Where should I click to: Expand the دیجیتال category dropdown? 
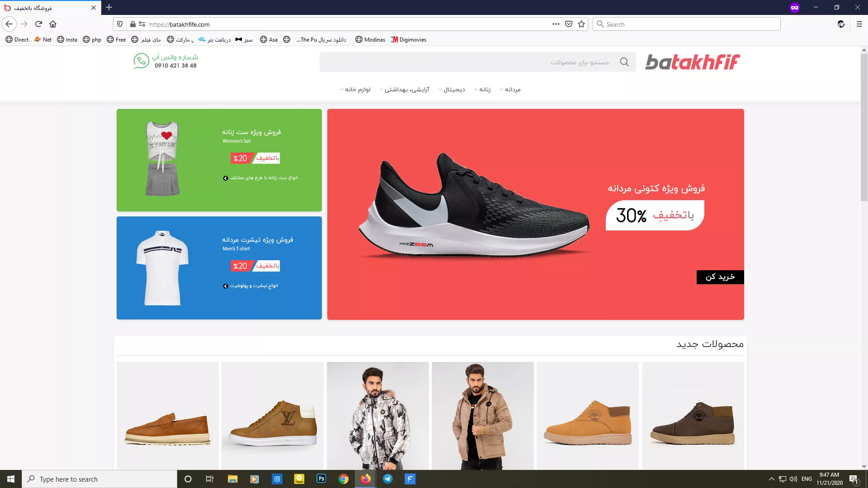[x=454, y=89]
